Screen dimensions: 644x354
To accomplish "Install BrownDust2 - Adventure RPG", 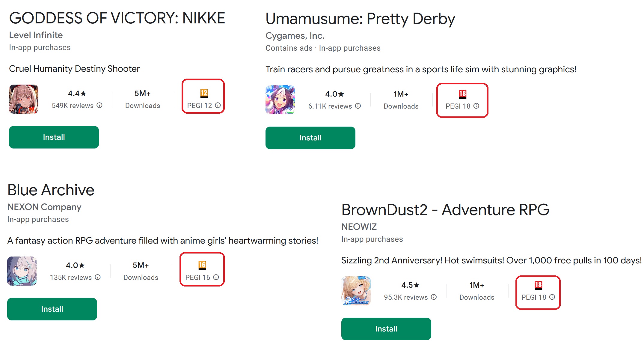I will tap(386, 329).
